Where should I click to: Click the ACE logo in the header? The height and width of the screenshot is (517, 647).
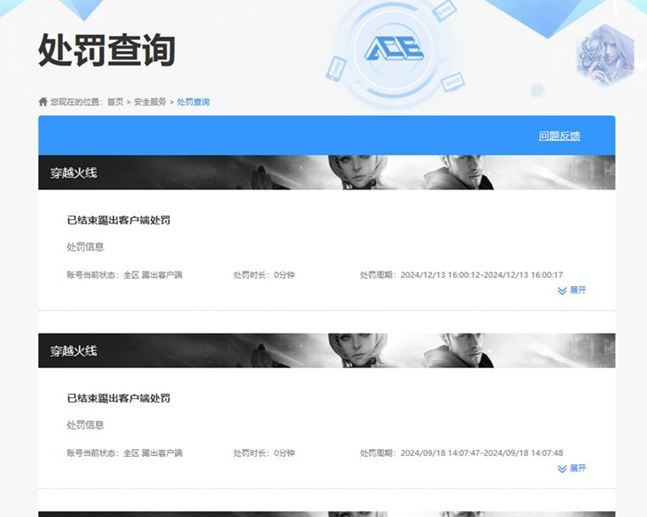click(394, 49)
